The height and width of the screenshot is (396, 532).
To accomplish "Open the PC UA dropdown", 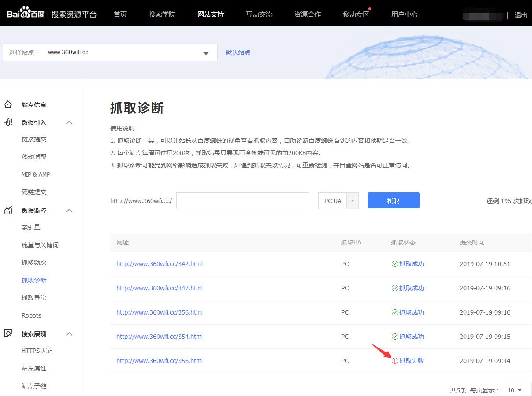I will tap(352, 200).
